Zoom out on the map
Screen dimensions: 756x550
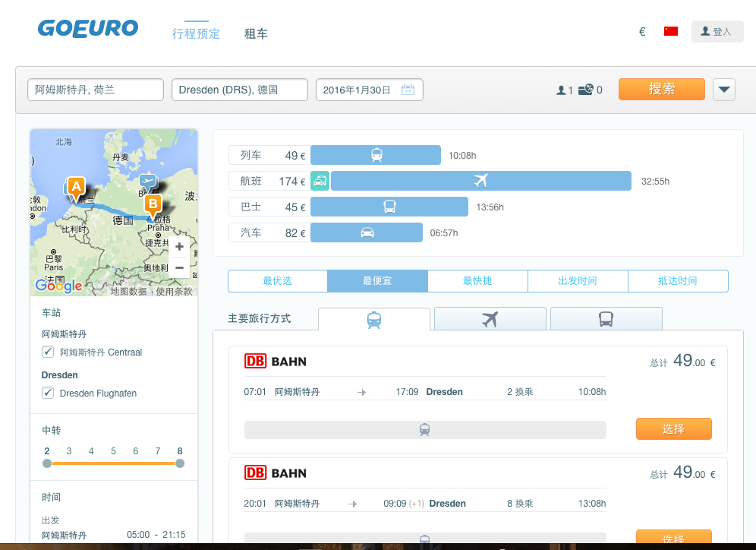tap(179, 267)
